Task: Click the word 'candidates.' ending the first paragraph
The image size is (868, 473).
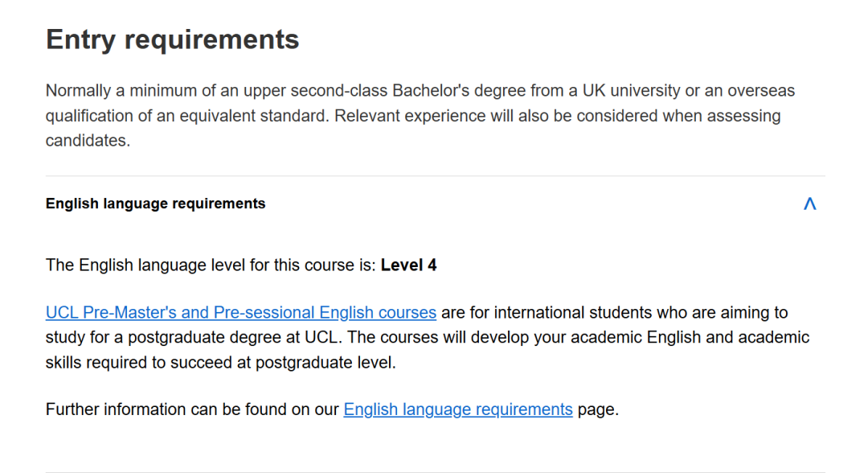Action: click(x=88, y=142)
